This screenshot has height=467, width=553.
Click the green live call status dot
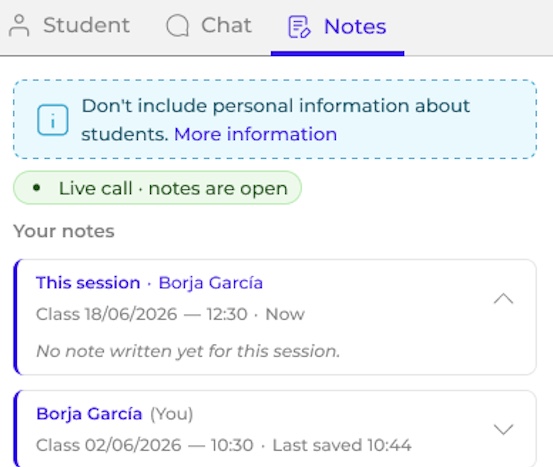(36, 188)
